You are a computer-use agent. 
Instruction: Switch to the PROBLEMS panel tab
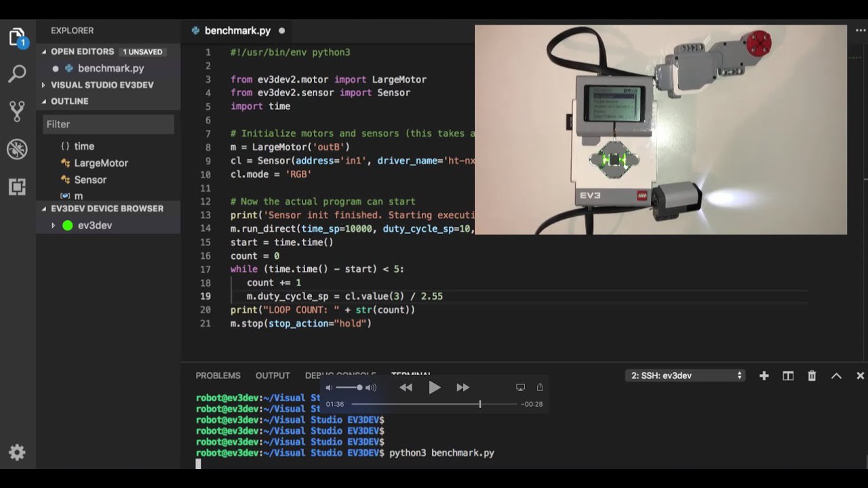tap(218, 375)
